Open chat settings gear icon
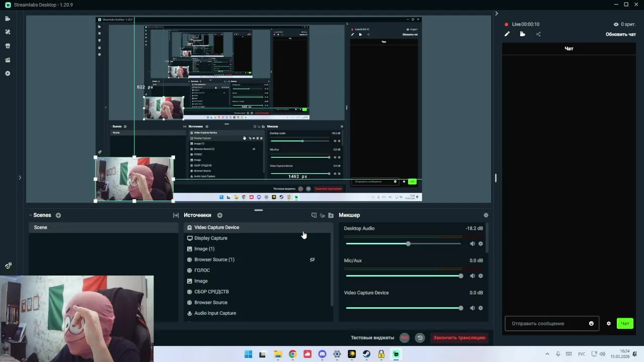The width and height of the screenshot is (644, 362). 608,323
